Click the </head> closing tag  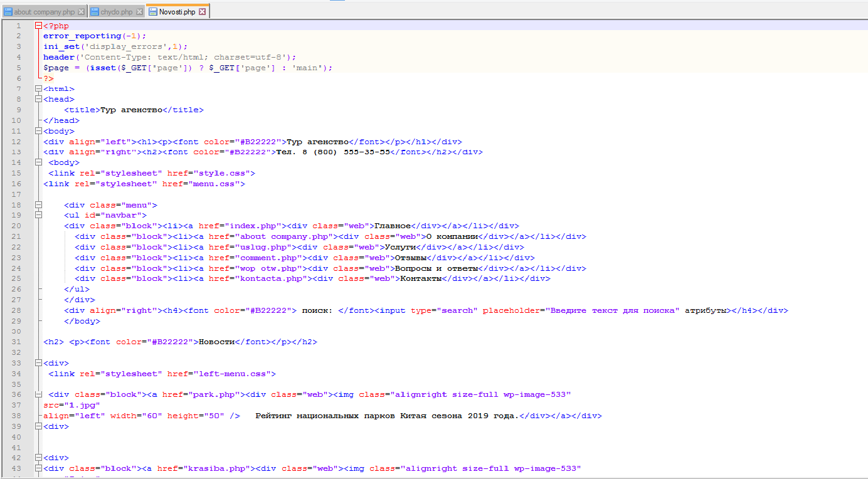click(x=61, y=120)
